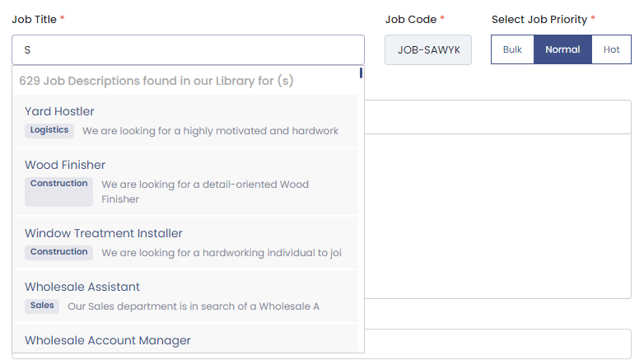Choose Yard Hostler from suggestions
The height and width of the screenshot is (360, 644).
click(59, 111)
